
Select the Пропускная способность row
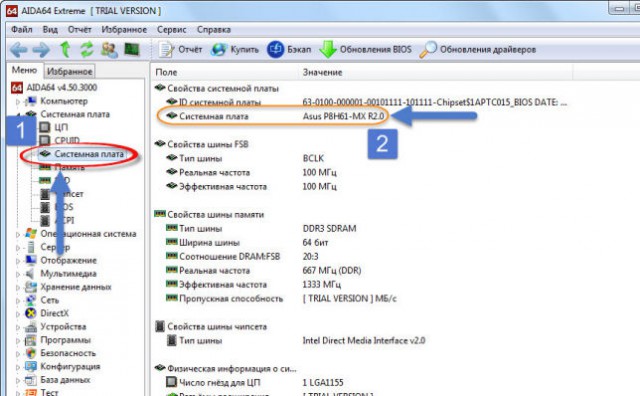pyautogui.click(x=281, y=298)
